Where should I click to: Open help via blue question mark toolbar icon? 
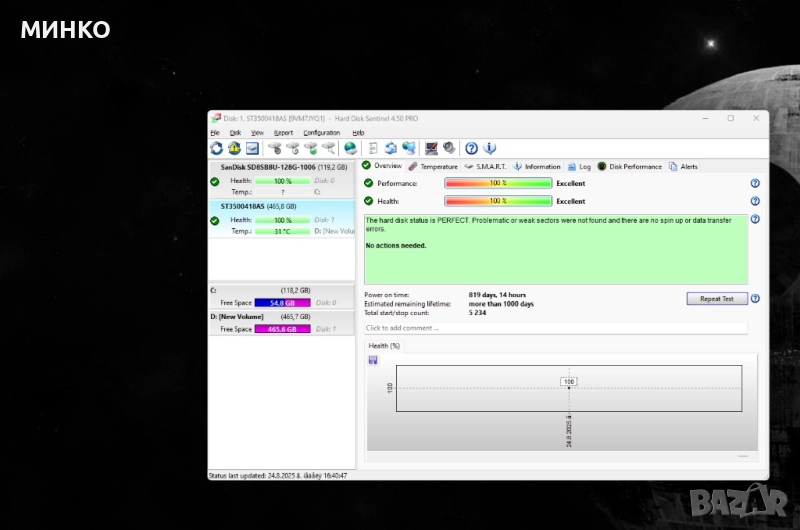pyautogui.click(x=471, y=149)
